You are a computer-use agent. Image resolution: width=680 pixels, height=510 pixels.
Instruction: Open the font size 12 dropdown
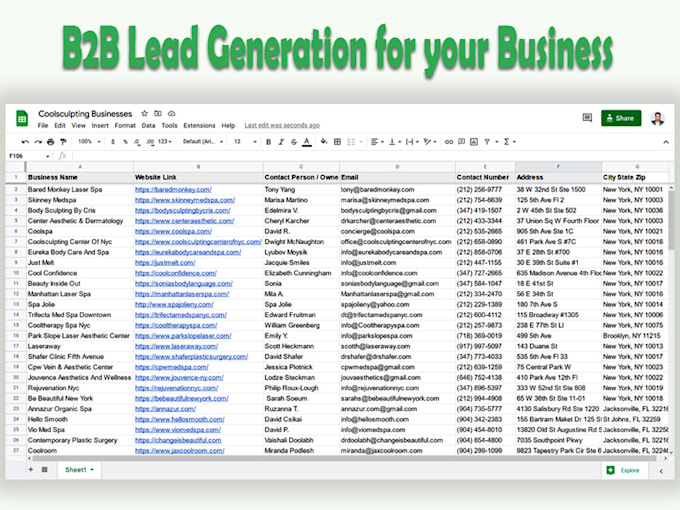pyautogui.click(x=245, y=142)
